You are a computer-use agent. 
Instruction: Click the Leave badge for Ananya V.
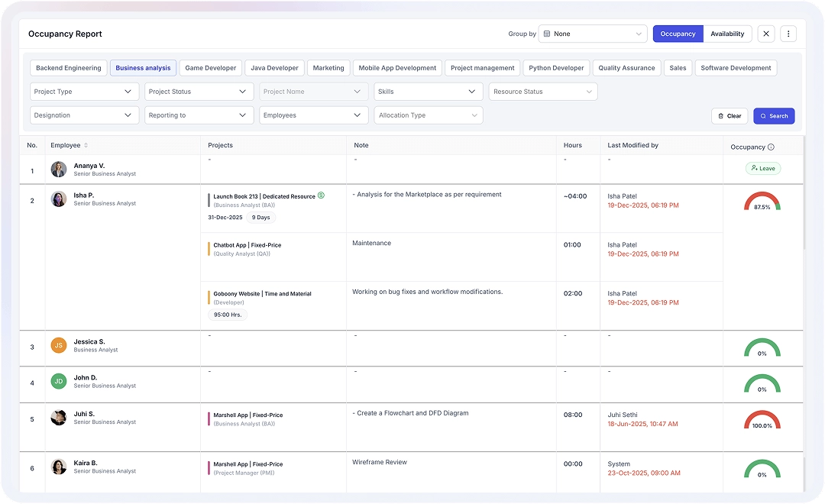pos(762,169)
